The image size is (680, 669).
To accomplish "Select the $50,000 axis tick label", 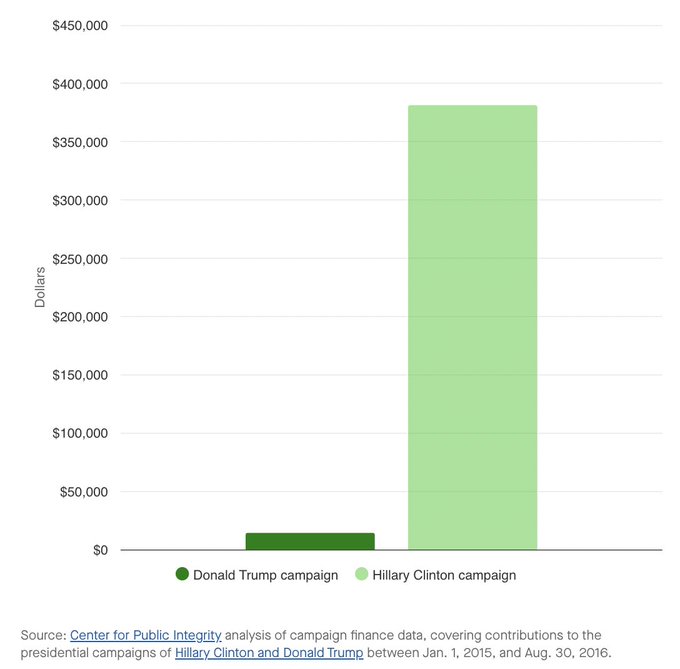I will pos(84,492).
